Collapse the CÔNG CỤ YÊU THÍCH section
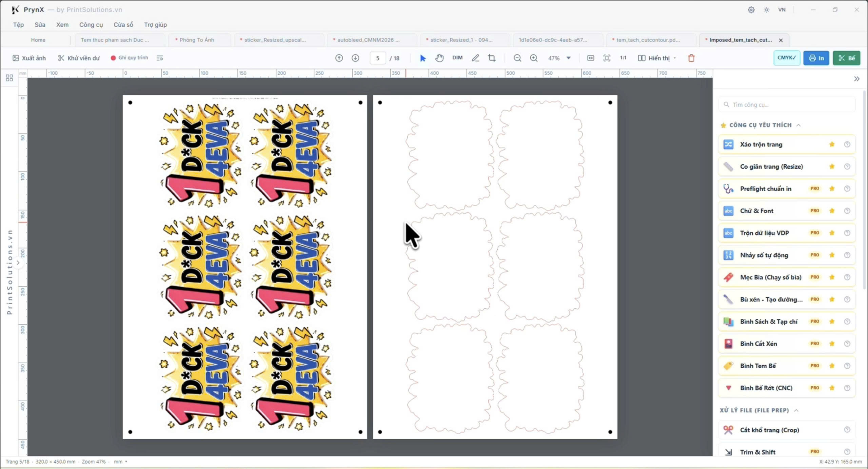Screen dimensions: 868x469 pos(798,125)
